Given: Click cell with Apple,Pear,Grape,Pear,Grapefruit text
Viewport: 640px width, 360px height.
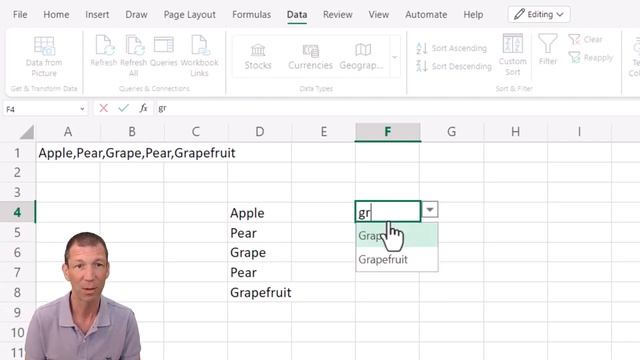Looking at the screenshot, I should [137, 153].
